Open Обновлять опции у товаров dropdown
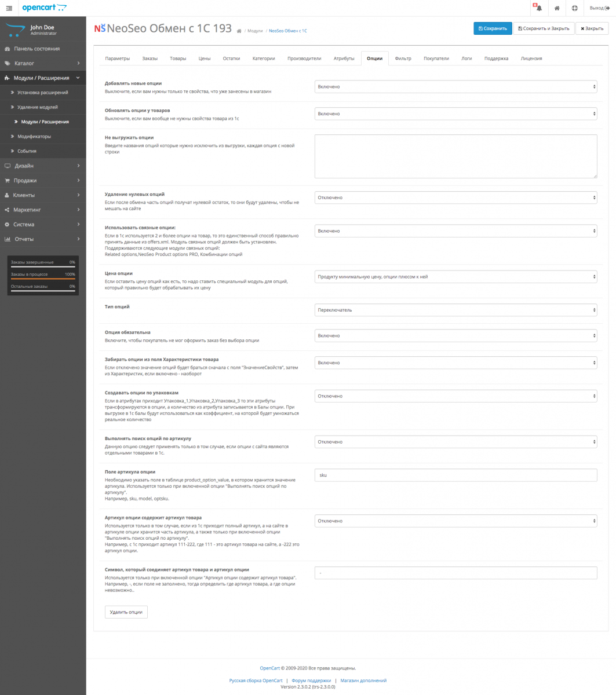616x695 pixels. [455, 114]
